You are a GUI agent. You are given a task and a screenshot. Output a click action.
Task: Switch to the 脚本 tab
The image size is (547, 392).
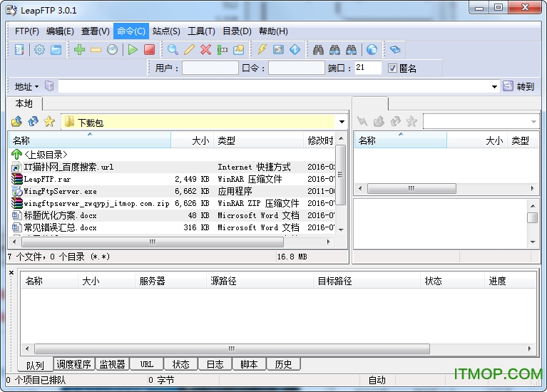pos(249,364)
